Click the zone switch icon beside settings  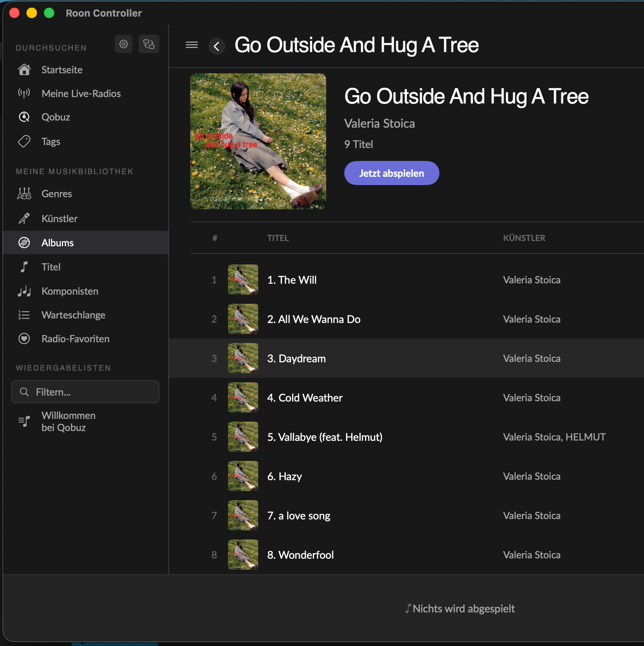coord(149,44)
